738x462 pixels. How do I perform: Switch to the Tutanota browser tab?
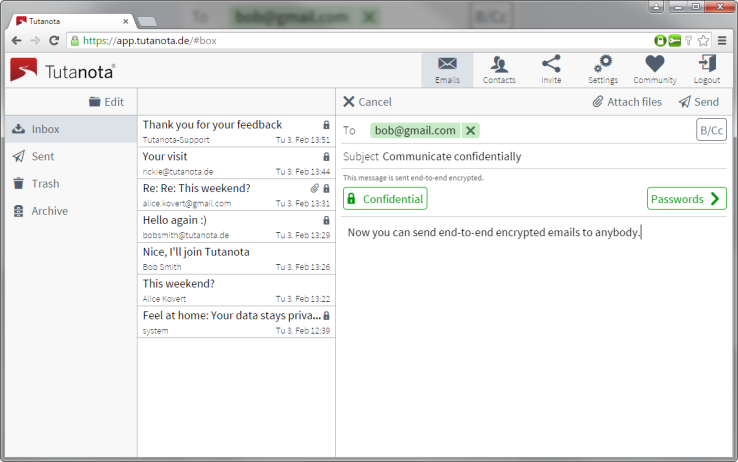point(72,21)
